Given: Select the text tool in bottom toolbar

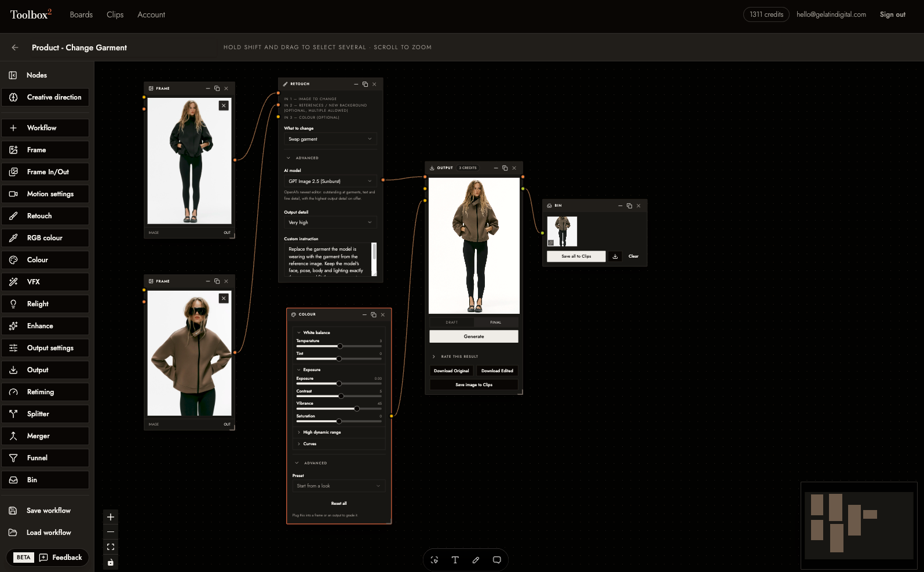Looking at the screenshot, I should (x=455, y=560).
